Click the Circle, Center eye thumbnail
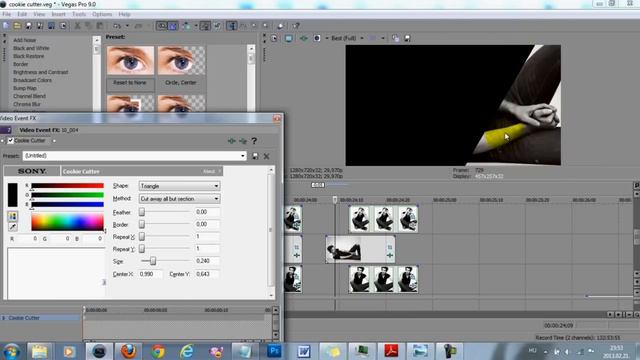 pos(181,60)
